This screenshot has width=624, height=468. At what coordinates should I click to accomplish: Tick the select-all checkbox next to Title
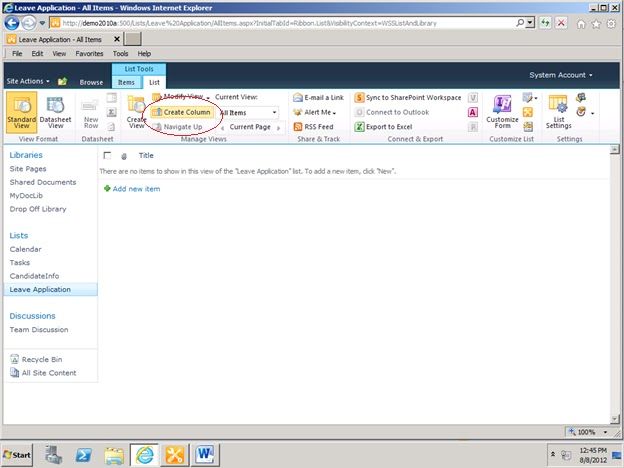pos(107,155)
